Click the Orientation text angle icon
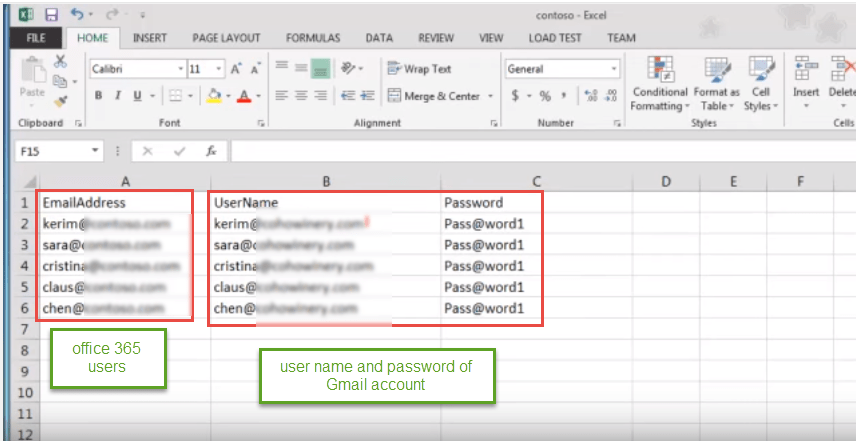The width and height of the screenshot is (856, 441). (349, 68)
